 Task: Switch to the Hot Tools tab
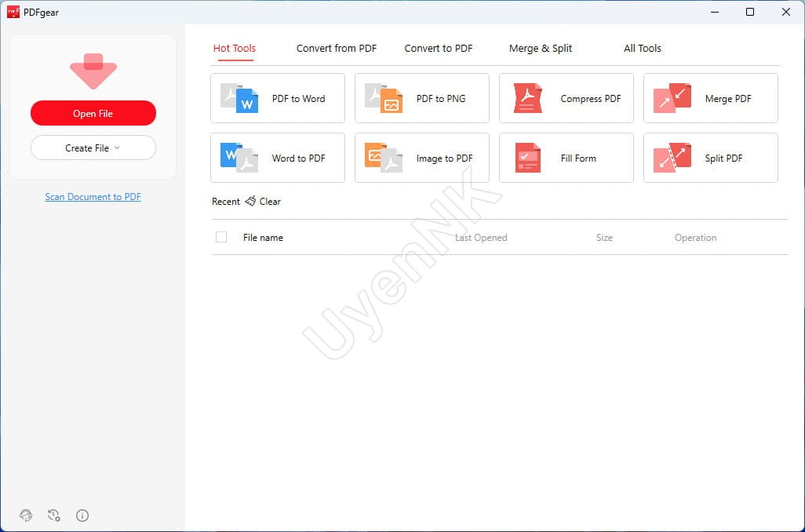click(235, 49)
